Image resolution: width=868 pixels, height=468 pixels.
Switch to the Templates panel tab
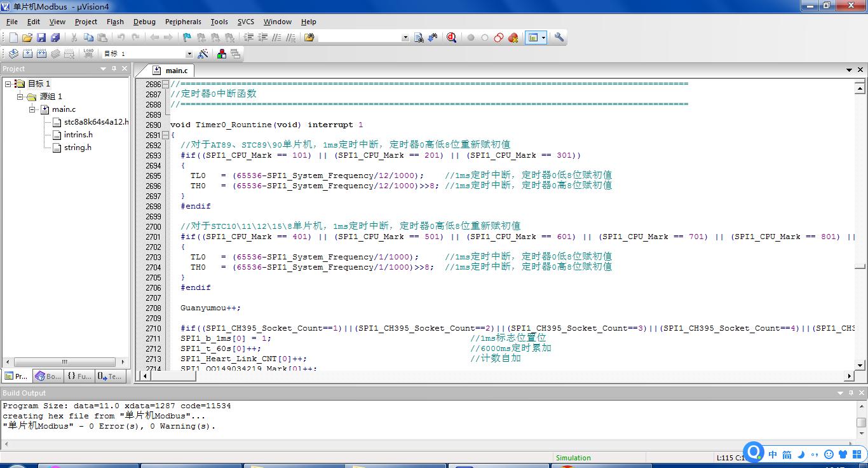tap(109, 376)
